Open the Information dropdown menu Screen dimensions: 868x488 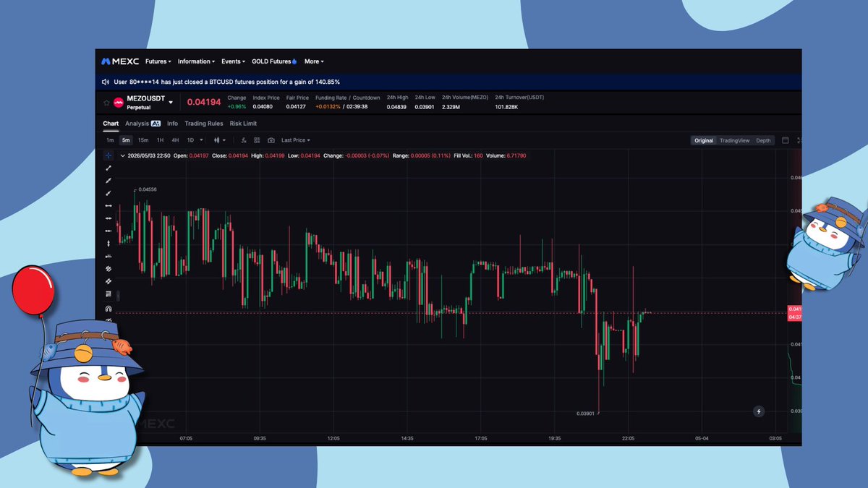pos(196,61)
